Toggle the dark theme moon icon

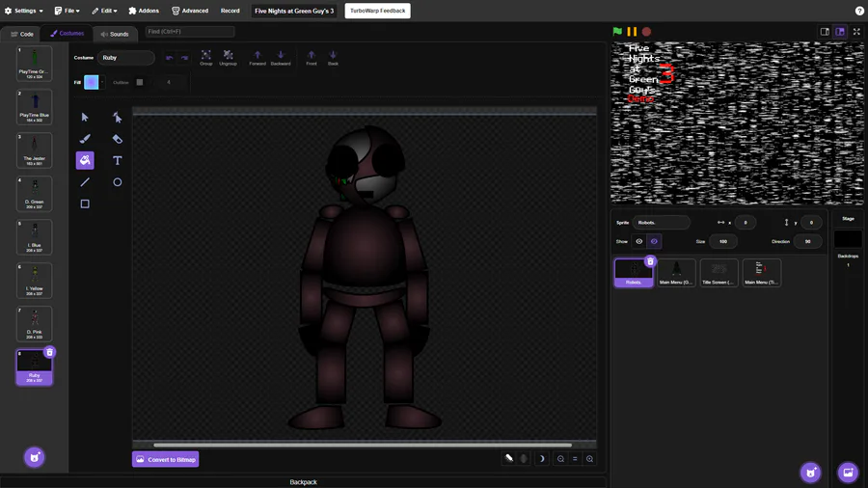pyautogui.click(x=541, y=459)
